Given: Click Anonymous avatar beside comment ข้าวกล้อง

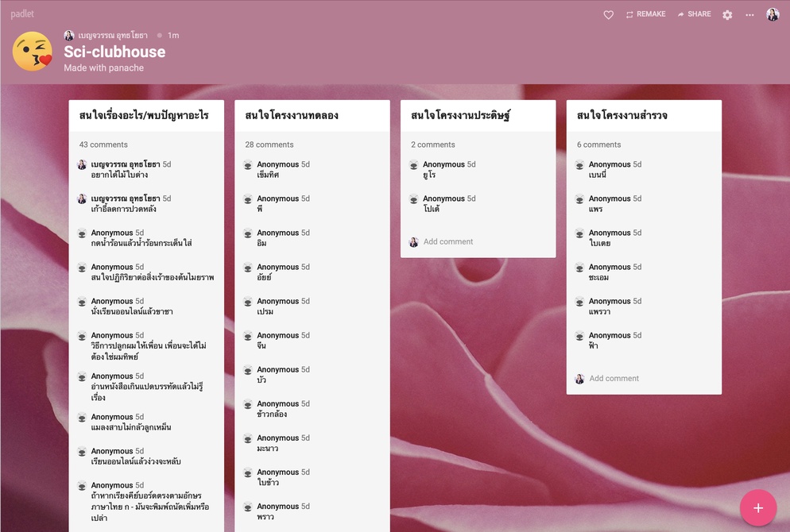Looking at the screenshot, I should pyautogui.click(x=247, y=404).
